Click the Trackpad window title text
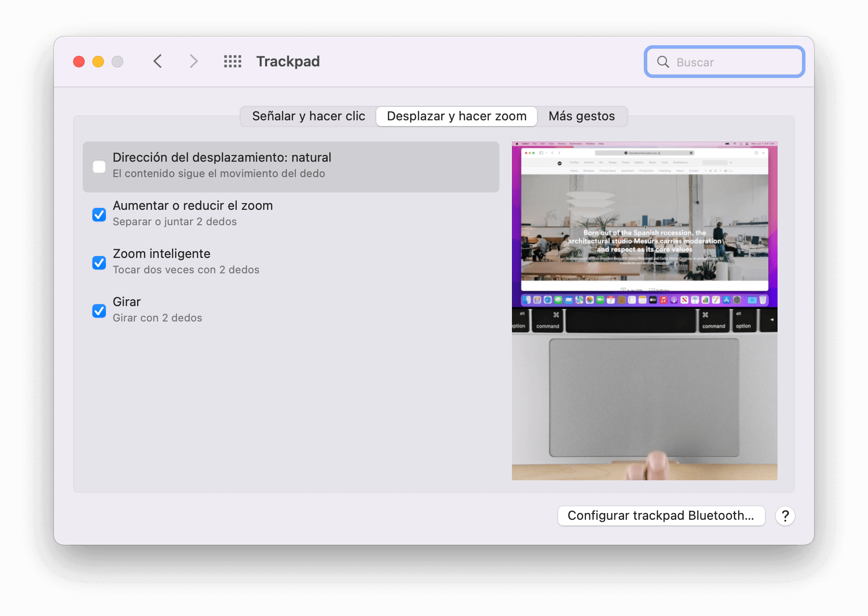Viewport: 868px width, 616px height. 288,62
